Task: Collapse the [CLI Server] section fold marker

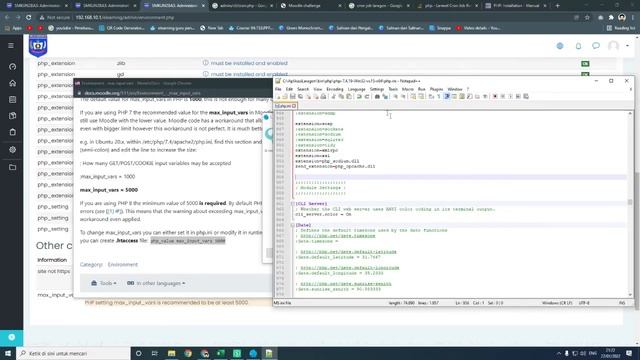Action: 293,204
